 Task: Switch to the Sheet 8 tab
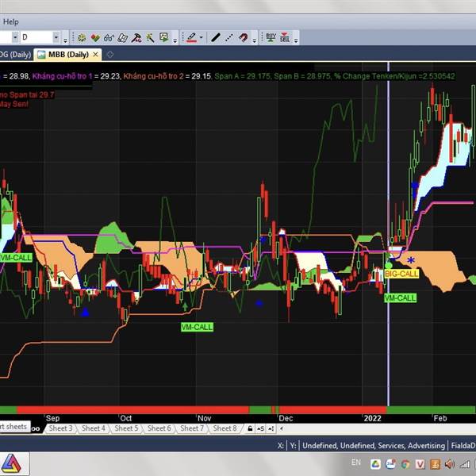tap(224, 428)
